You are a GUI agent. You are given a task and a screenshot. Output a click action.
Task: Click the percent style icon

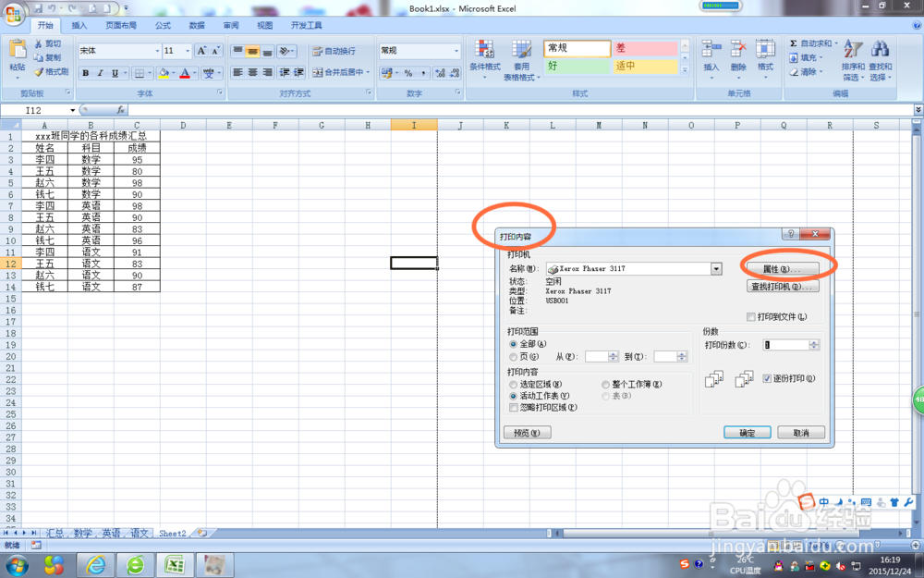(x=407, y=73)
